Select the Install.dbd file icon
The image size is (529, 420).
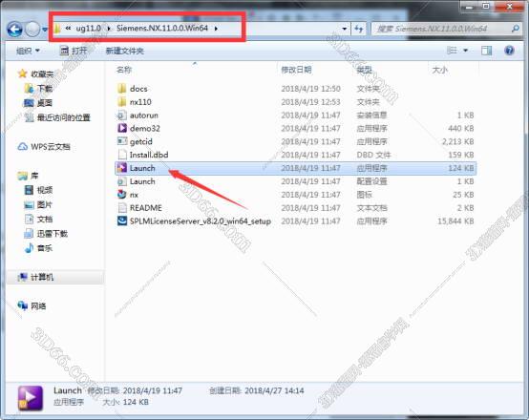coord(122,155)
